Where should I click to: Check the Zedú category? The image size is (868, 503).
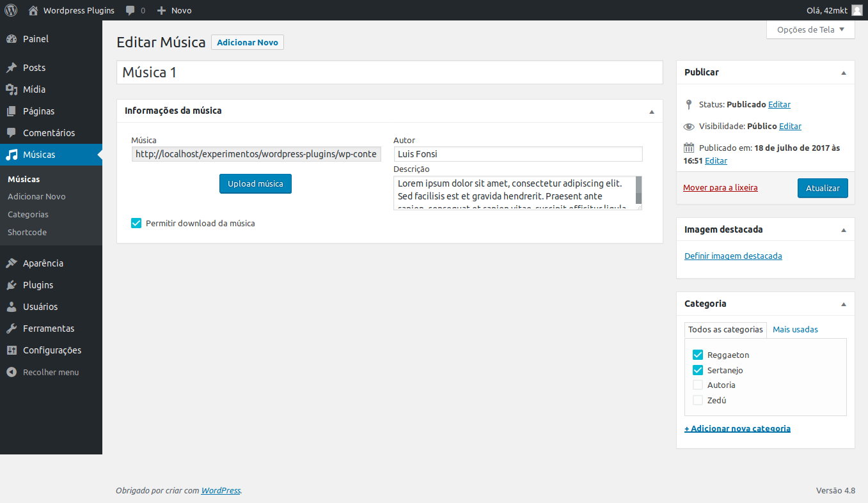pos(698,400)
